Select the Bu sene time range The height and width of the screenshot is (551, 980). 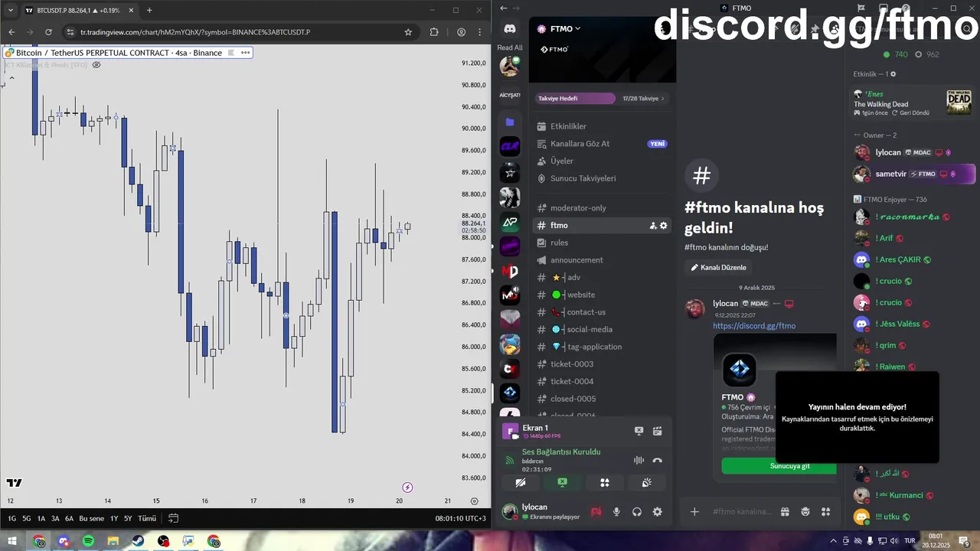pos(91,518)
